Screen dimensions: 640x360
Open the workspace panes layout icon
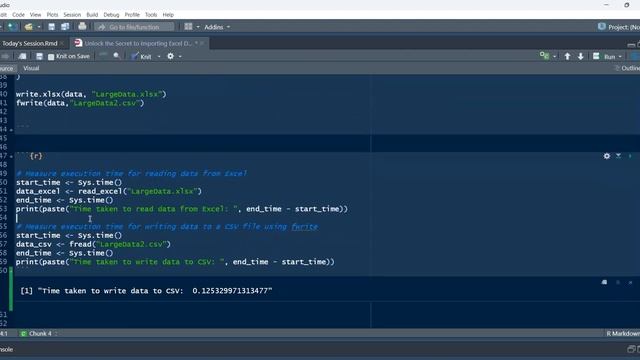tap(188, 27)
